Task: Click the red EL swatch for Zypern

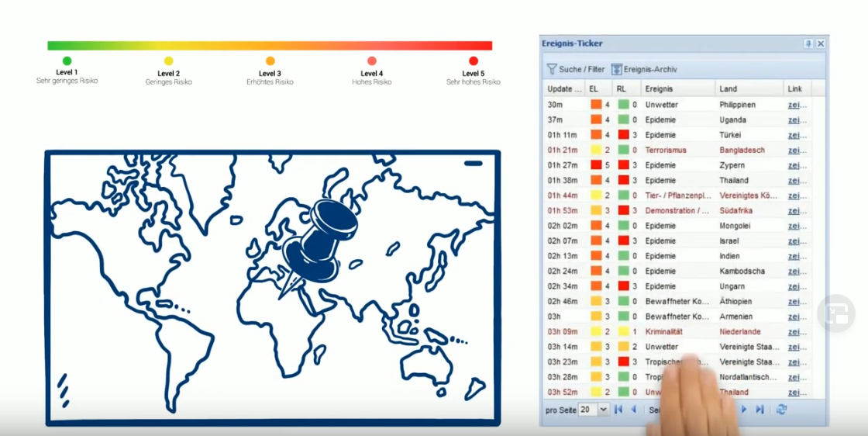Action: point(596,165)
